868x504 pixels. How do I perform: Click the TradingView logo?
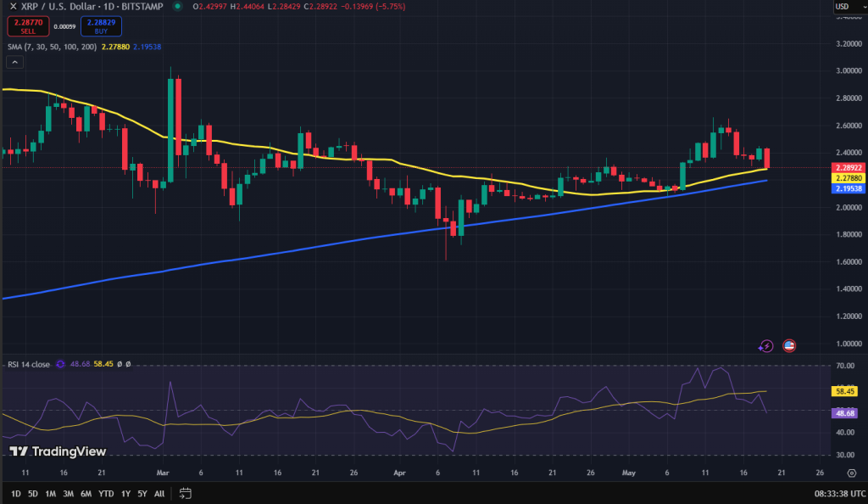[58, 451]
